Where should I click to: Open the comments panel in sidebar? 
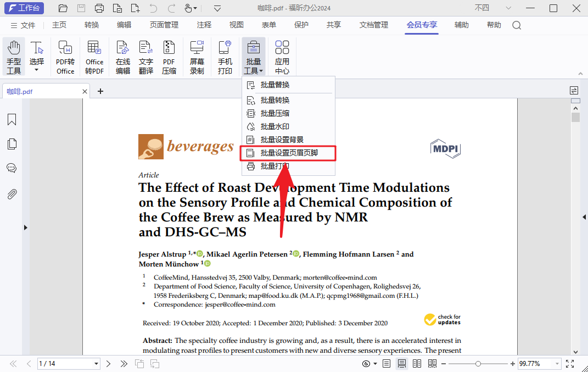click(x=12, y=169)
